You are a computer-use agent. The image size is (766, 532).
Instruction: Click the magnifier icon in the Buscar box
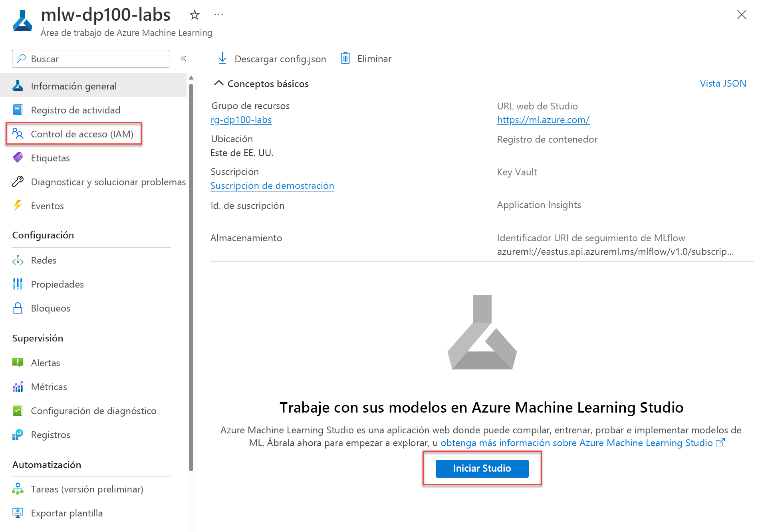[22, 59]
